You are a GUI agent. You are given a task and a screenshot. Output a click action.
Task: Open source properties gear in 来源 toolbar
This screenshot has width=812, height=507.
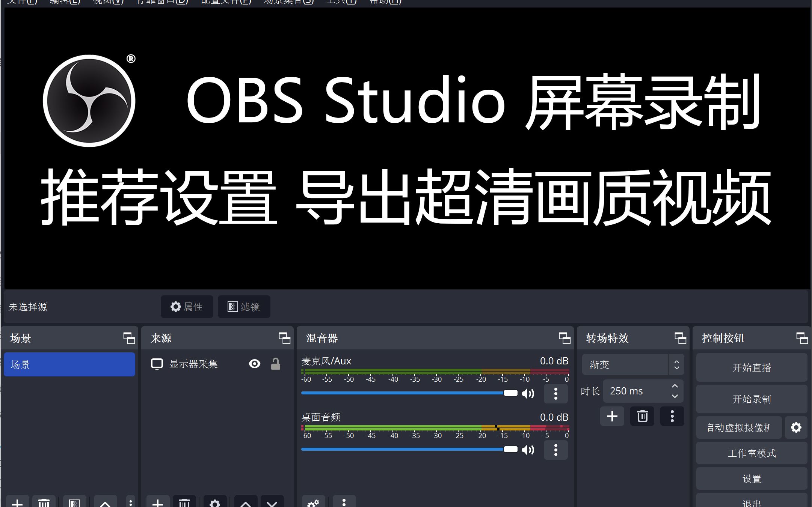coord(215,502)
